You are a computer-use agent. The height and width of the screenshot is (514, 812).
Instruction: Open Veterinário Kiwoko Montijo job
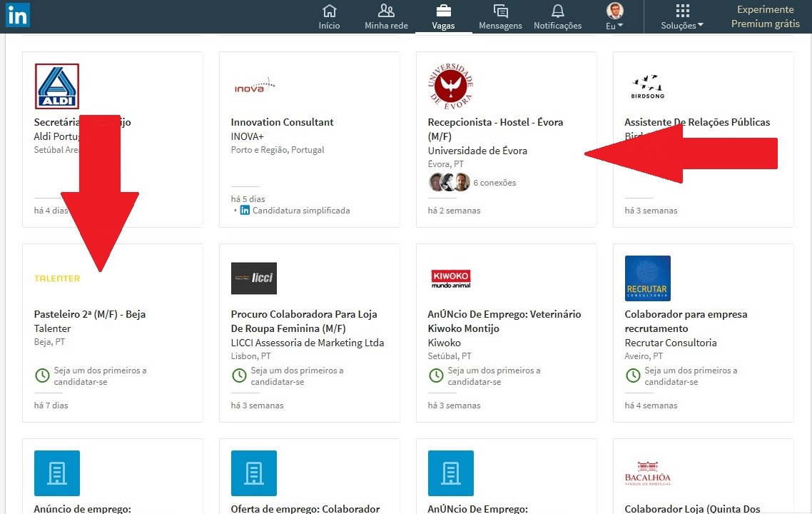pyautogui.click(x=504, y=321)
